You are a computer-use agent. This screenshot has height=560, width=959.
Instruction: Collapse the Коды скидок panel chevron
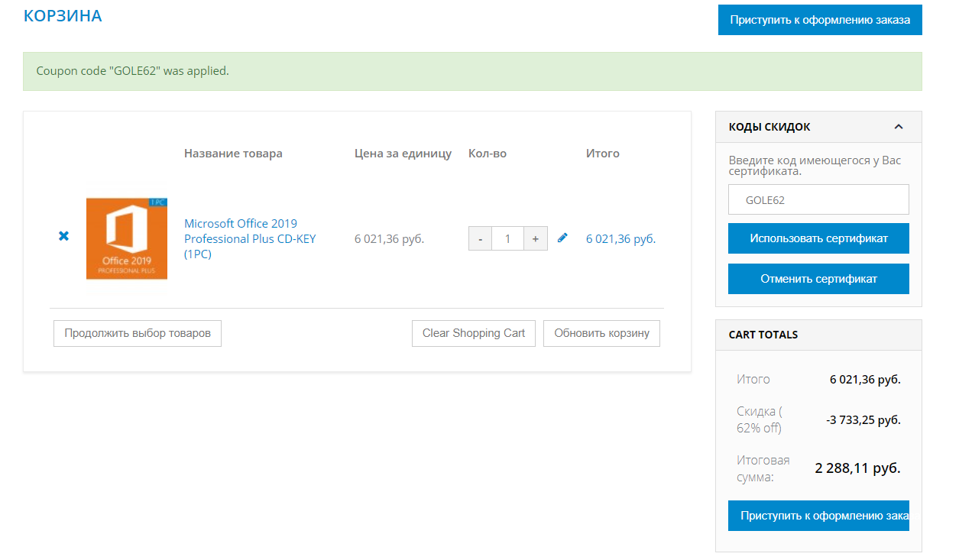[x=899, y=127]
